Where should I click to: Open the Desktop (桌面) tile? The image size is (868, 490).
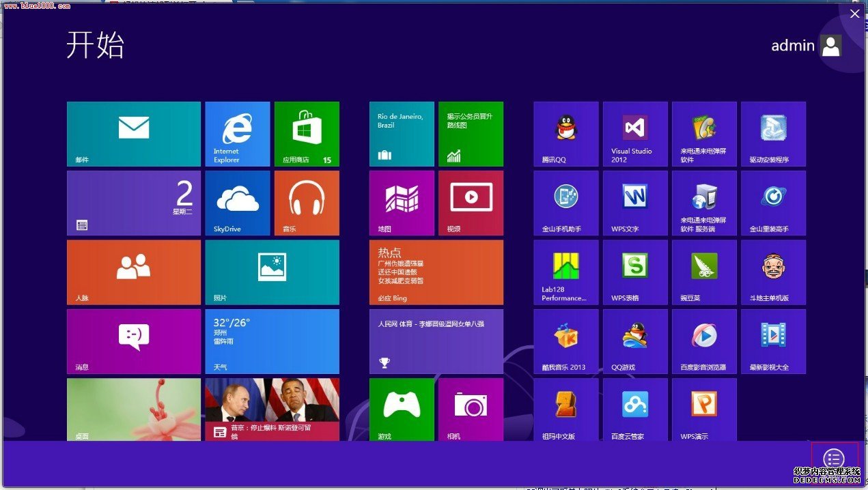[134, 409]
